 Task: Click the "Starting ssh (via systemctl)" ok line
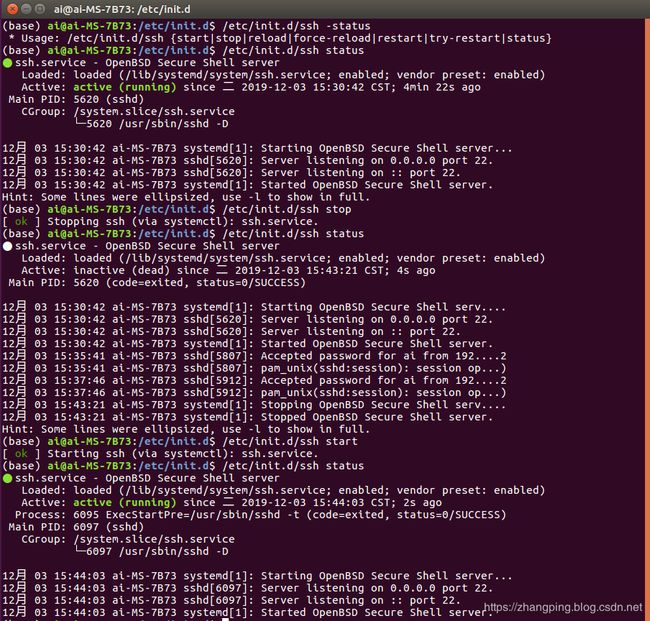[160, 454]
